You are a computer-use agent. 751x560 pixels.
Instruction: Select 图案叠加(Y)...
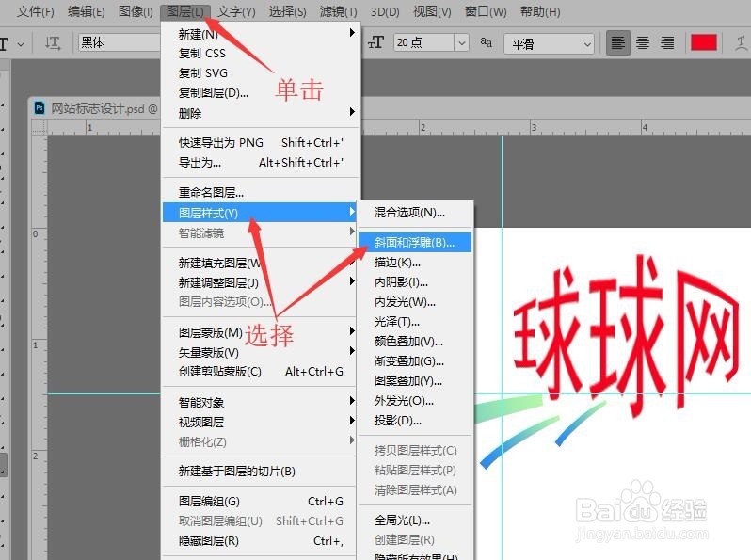(415, 381)
